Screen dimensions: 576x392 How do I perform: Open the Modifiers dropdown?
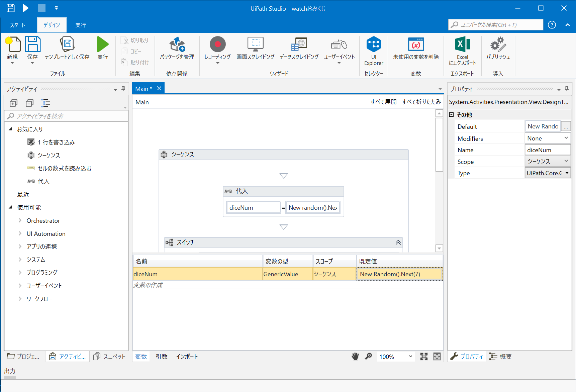tap(566, 138)
